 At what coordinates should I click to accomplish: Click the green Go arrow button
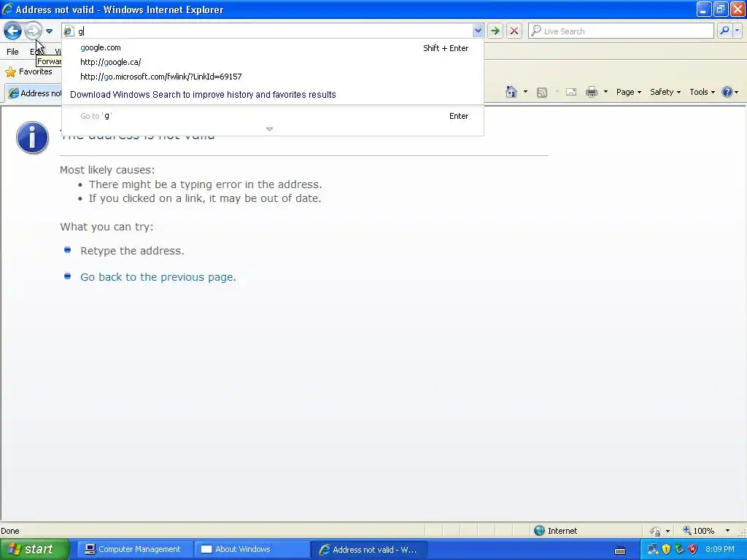click(x=495, y=31)
